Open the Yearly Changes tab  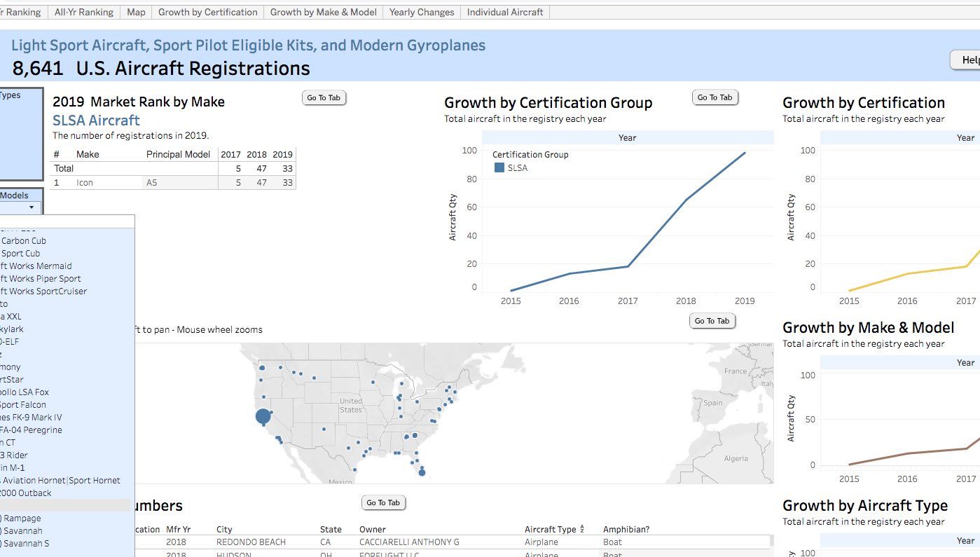pos(421,12)
